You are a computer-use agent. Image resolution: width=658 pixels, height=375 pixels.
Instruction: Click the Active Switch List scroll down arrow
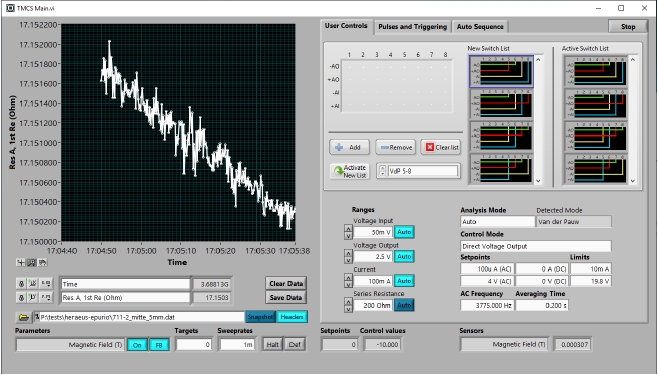tap(633, 180)
